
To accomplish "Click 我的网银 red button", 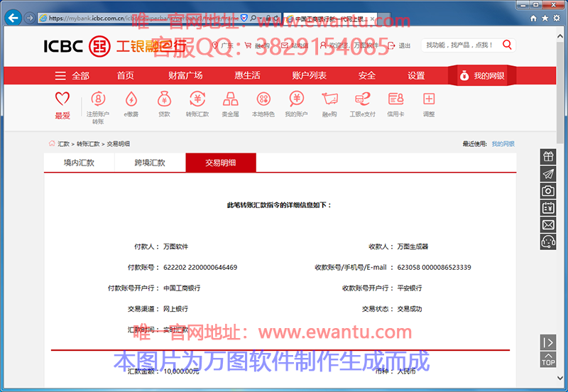I will click(482, 76).
